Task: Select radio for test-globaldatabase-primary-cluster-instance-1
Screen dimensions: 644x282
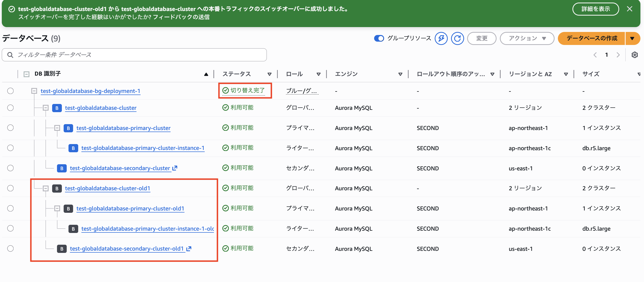Action: click(10, 148)
